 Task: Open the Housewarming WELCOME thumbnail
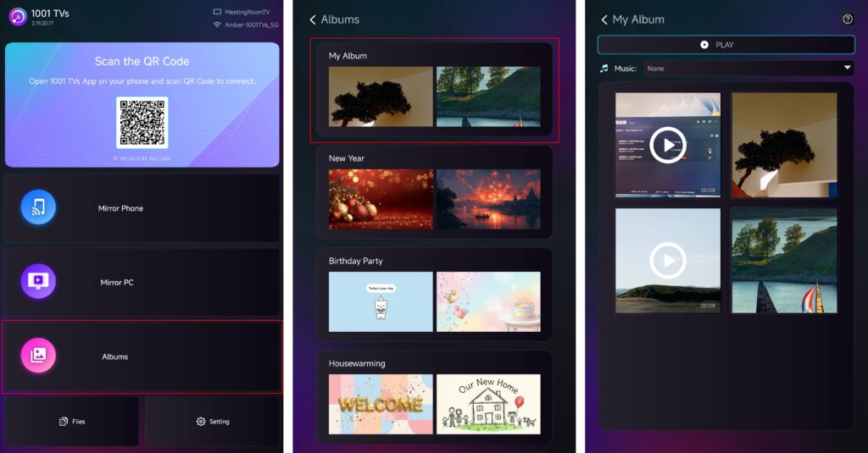[x=381, y=404]
